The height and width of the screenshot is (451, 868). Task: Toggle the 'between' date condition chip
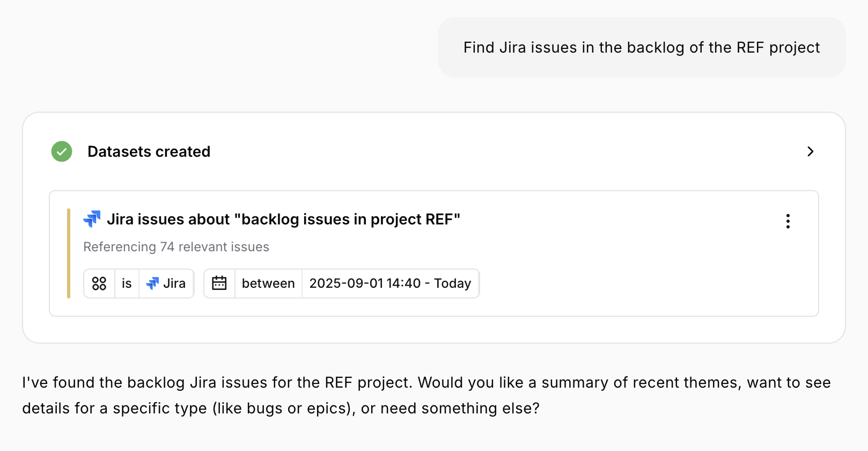[x=268, y=283]
